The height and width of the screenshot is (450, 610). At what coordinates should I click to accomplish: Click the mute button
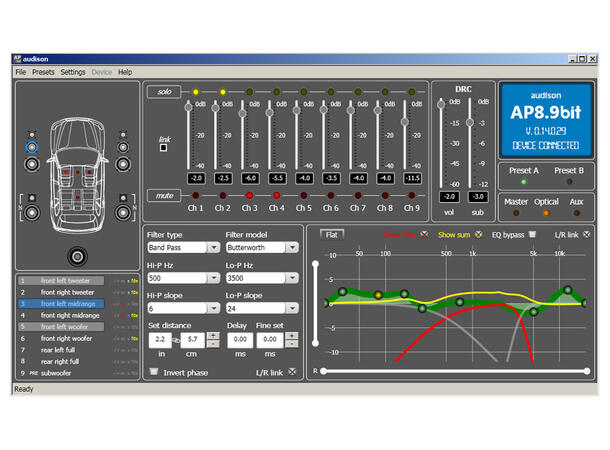pyautogui.click(x=164, y=196)
